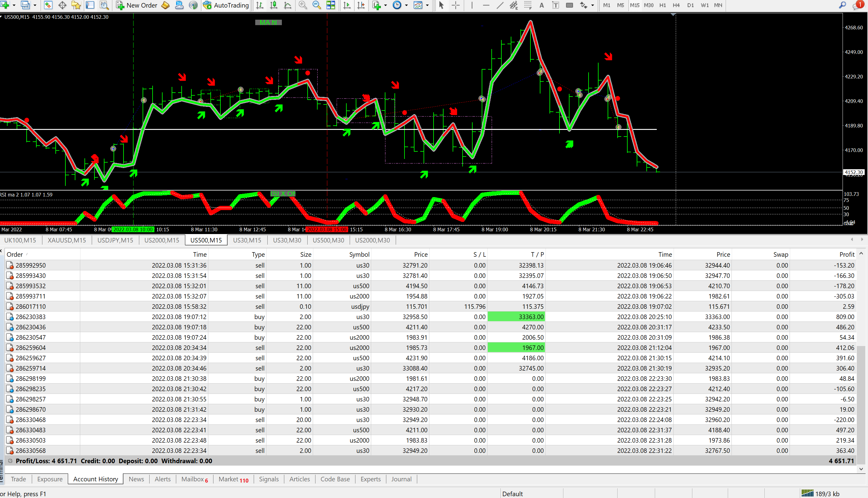The width and height of the screenshot is (868, 498).
Task: Toggle the H1 timeframe button
Action: tap(662, 5)
